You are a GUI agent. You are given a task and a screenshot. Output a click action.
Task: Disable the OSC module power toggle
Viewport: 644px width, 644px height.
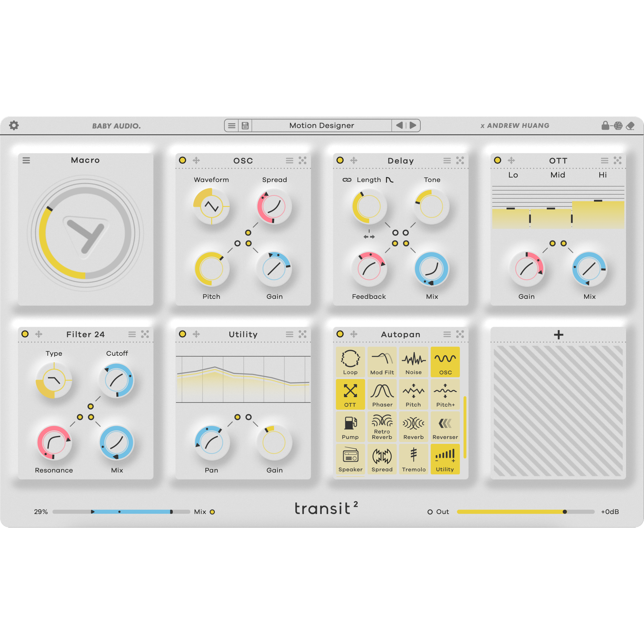(x=182, y=160)
